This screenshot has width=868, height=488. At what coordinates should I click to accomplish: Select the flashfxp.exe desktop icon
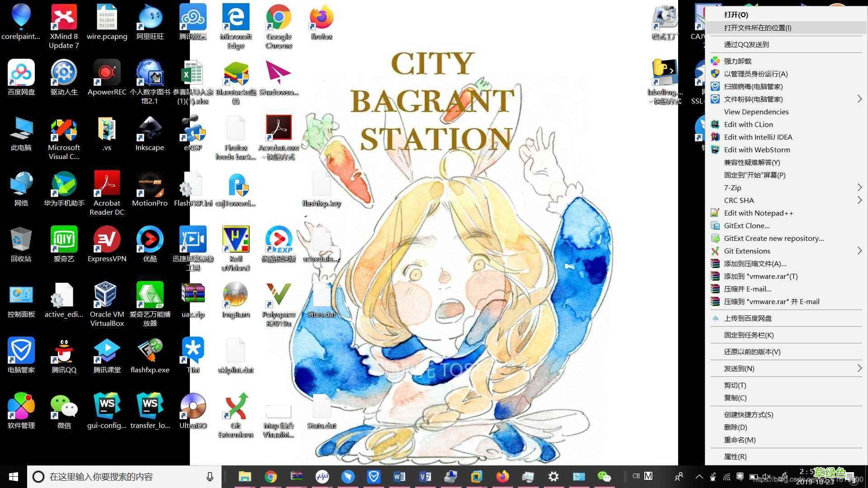coord(150,355)
